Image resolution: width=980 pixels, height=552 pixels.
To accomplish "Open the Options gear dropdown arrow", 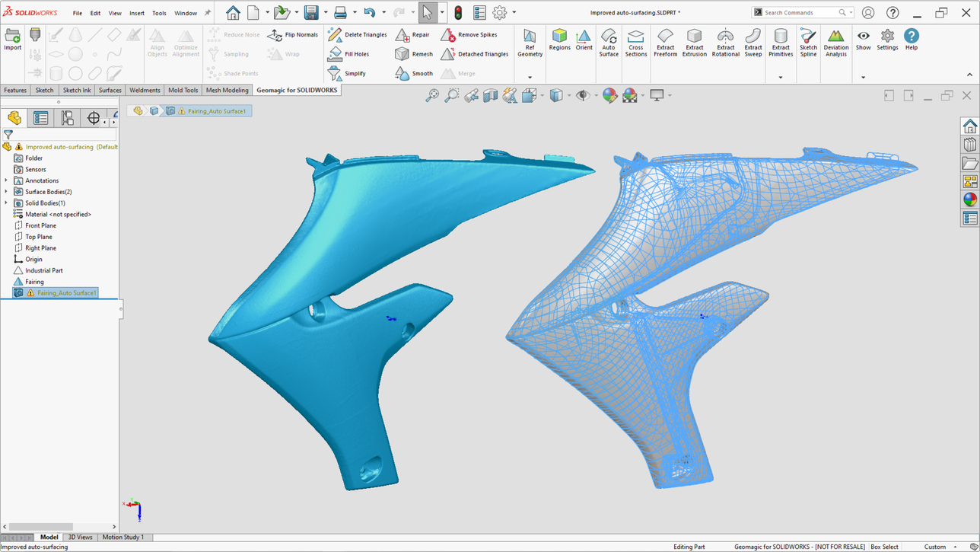I will pyautogui.click(x=514, y=13).
